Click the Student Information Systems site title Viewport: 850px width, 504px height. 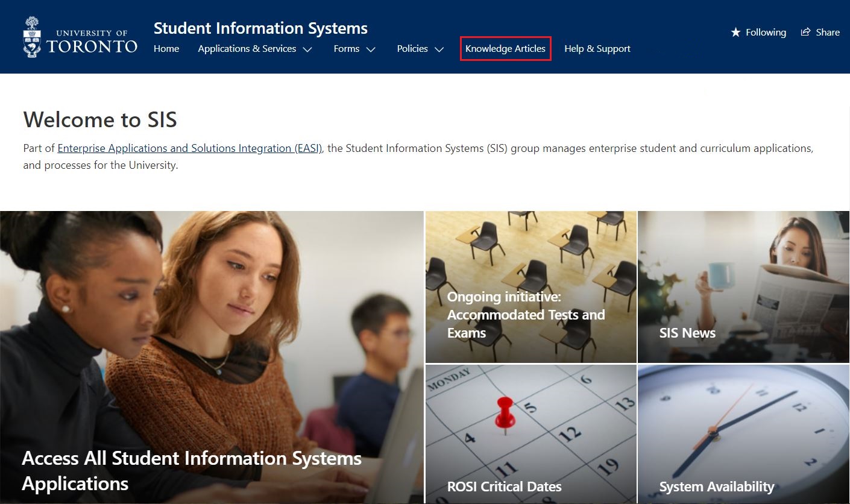click(260, 28)
